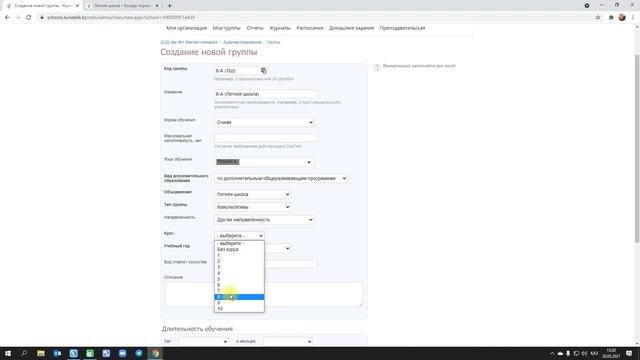Choose option 5 in course list
The image size is (640, 360).
[239, 279]
